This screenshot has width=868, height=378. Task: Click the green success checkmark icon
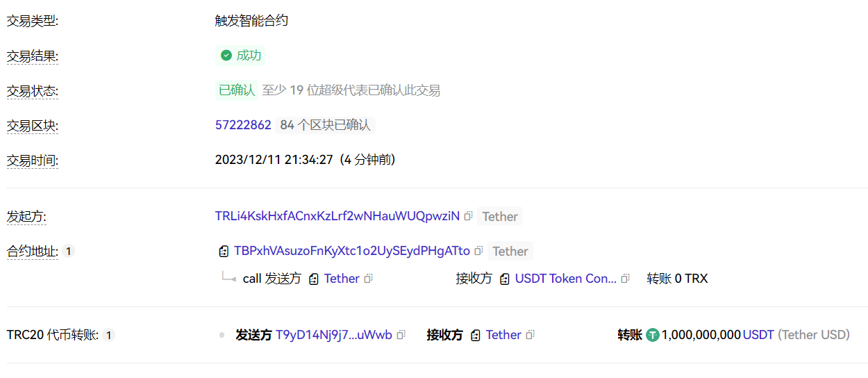226,56
